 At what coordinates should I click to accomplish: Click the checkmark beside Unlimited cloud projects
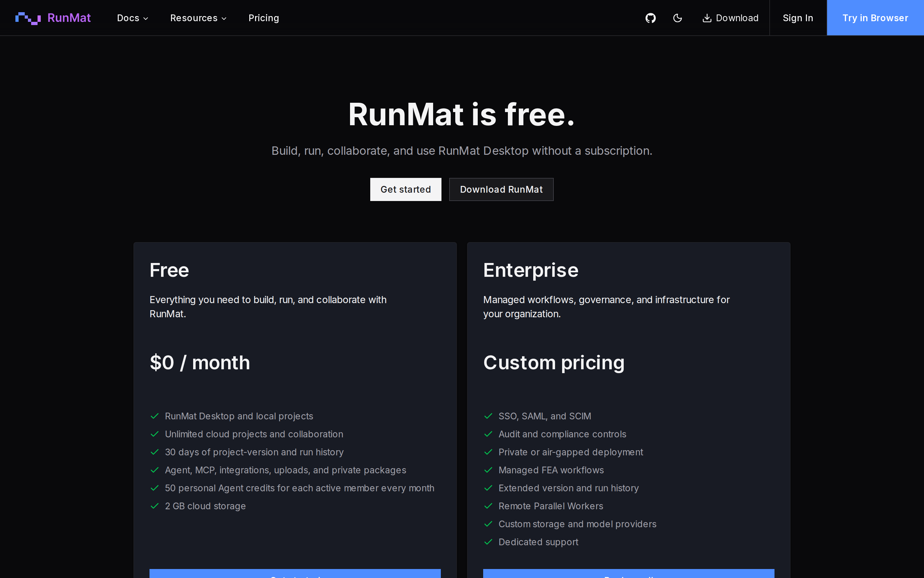pos(155,434)
